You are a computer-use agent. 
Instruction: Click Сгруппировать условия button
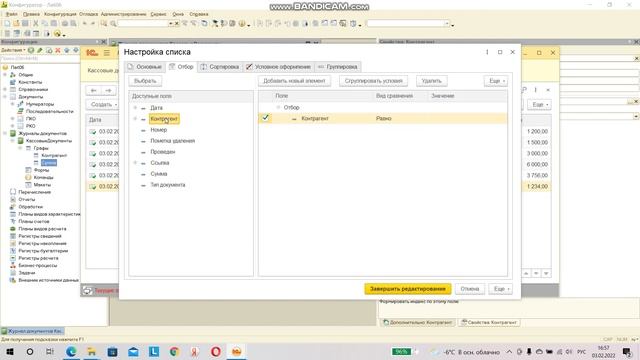click(x=373, y=81)
